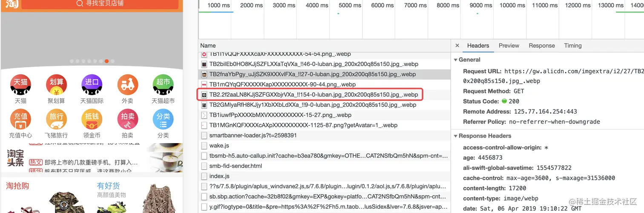Screen dimensions: 644x213
Task: Click the 9000 ms timeline marker
Action: click(481, 5)
